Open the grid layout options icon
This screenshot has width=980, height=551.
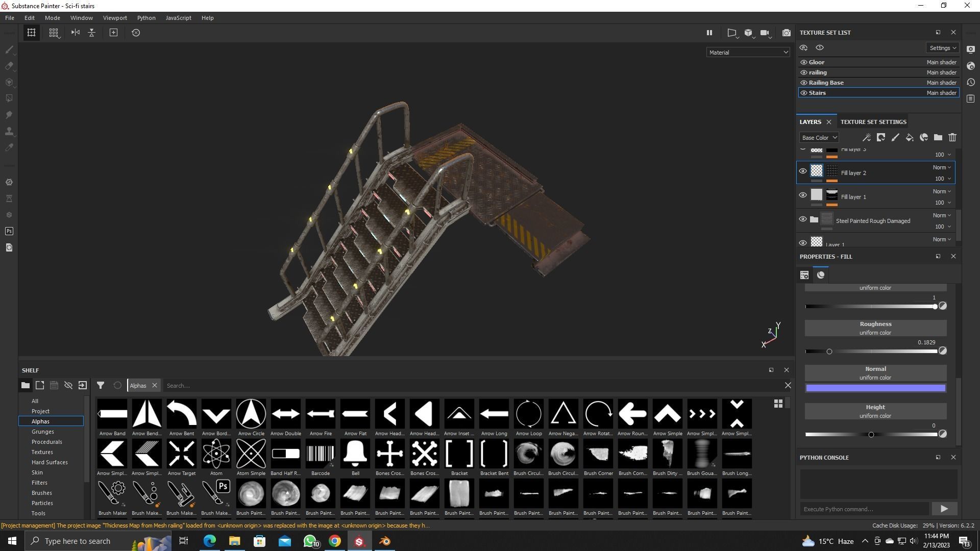click(x=54, y=33)
